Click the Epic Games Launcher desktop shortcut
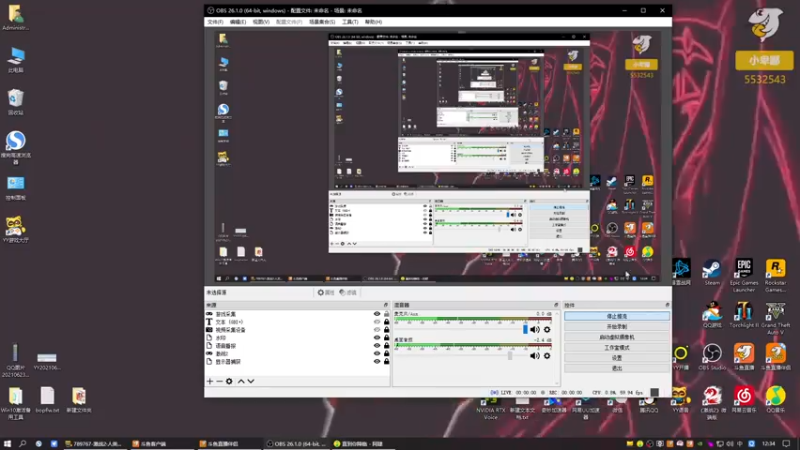This screenshot has height=450, width=800. point(744,276)
